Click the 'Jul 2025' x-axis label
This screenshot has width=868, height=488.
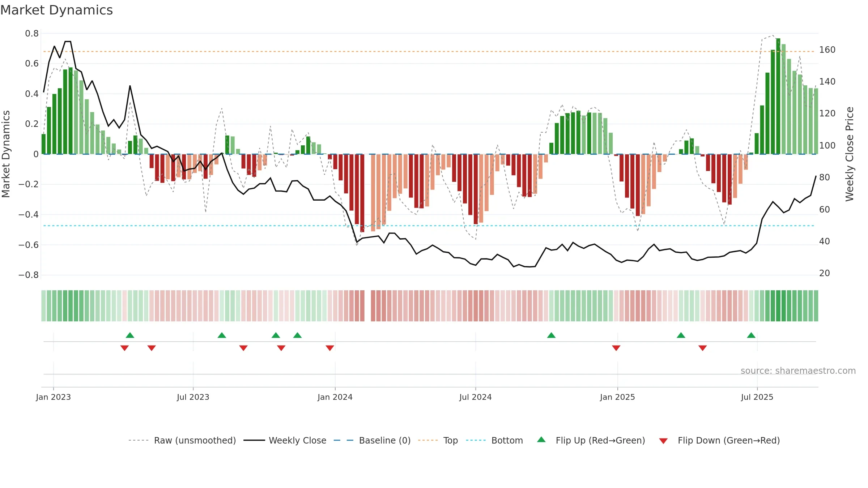point(757,397)
